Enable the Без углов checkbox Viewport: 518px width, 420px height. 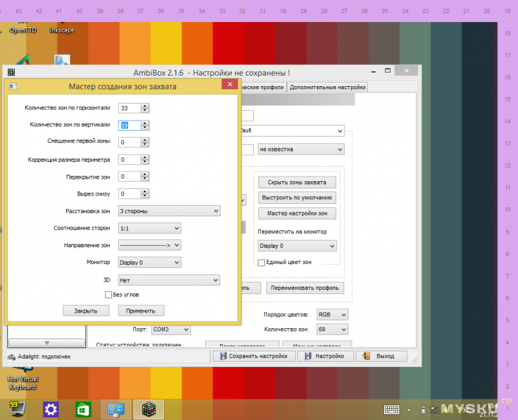109,294
